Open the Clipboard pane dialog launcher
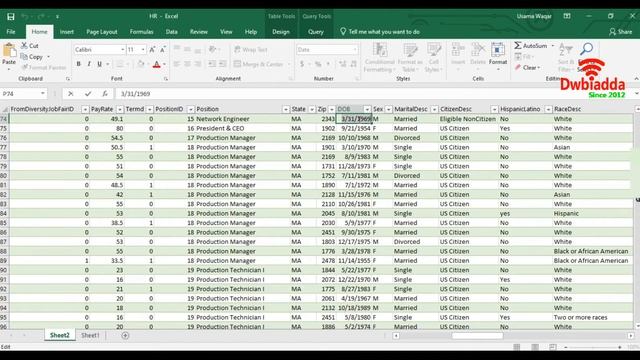The height and width of the screenshot is (360, 640). (x=68, y=79)
